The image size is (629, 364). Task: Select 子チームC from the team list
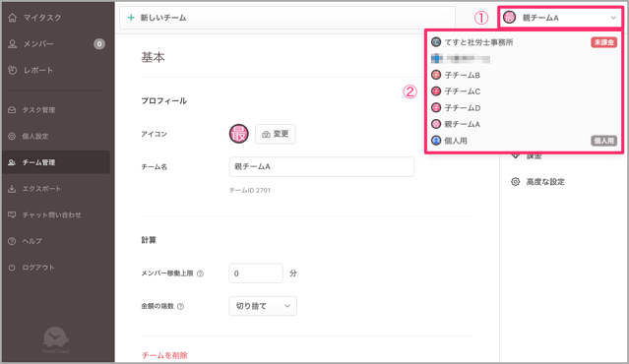(x=524, y=91)
